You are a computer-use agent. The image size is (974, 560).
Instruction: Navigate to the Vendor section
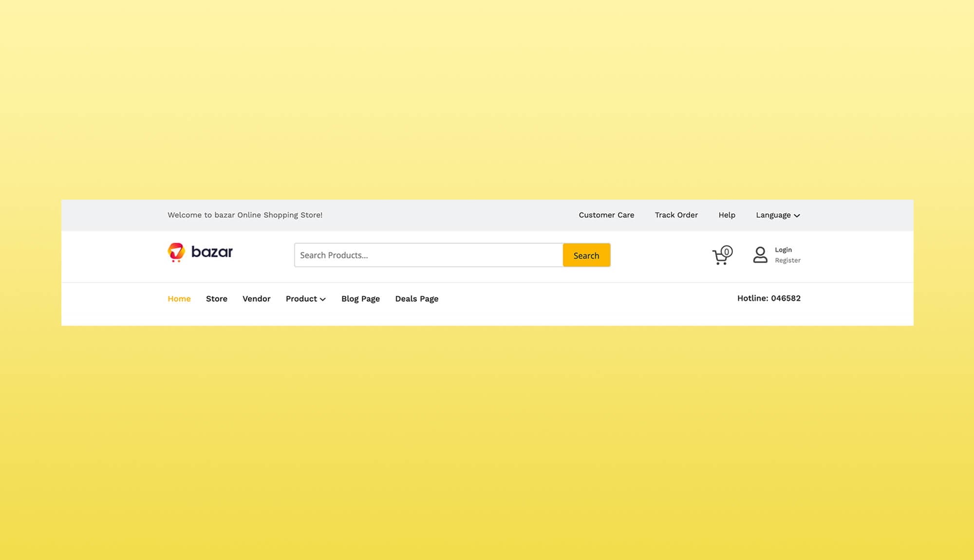point(257,299)
